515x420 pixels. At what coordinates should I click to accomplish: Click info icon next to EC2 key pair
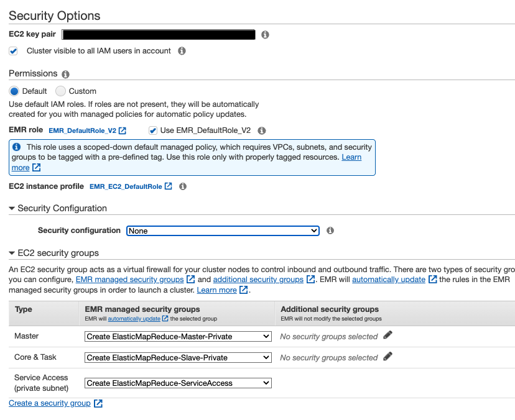(x=265, y=35)
